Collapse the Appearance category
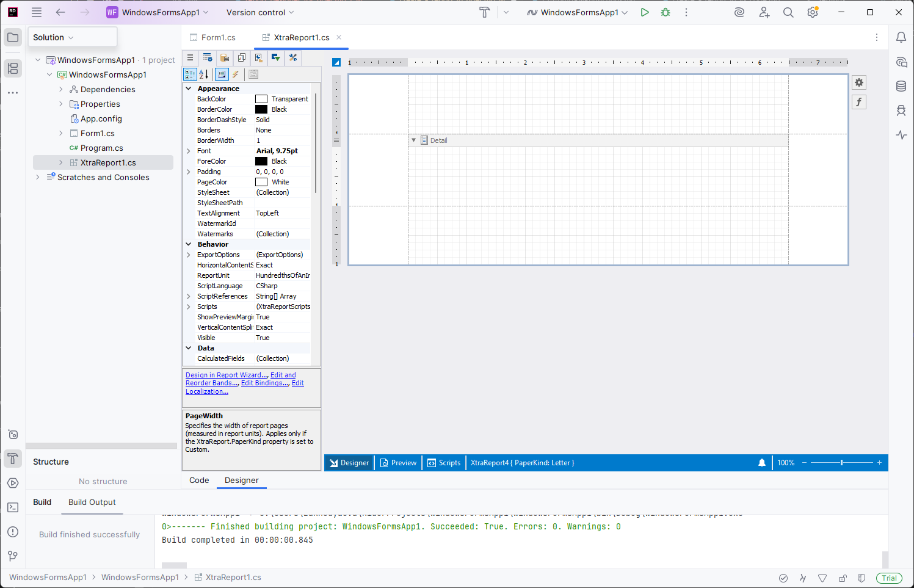Viewport: 914px width, 588px height. click(x=189, y=88)
